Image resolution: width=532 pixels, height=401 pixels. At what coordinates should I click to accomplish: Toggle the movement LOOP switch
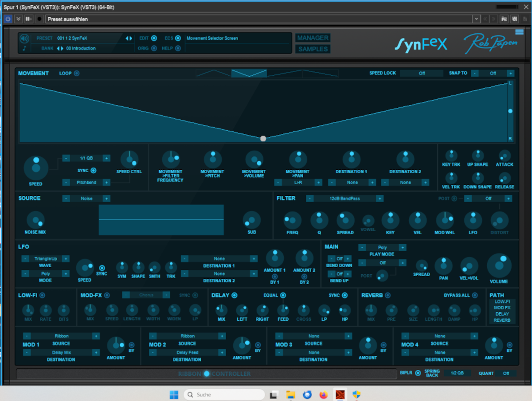(x=77, y=74)
